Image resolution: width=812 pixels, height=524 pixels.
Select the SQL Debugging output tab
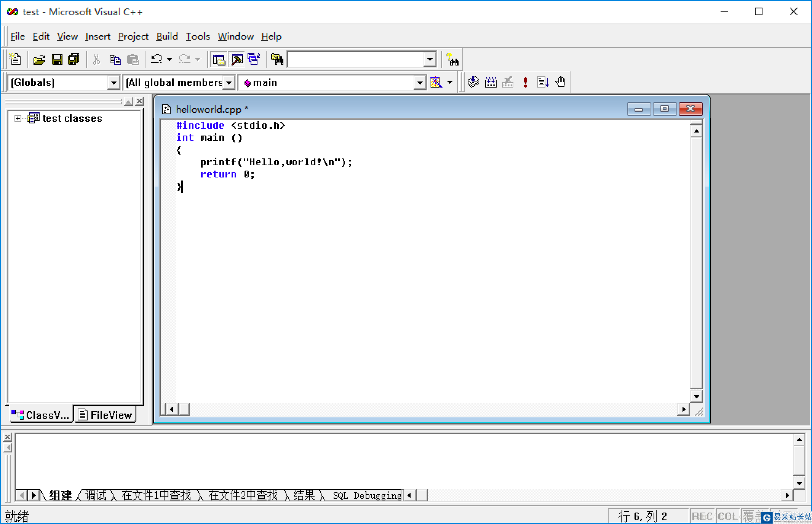tap(366, 495)
